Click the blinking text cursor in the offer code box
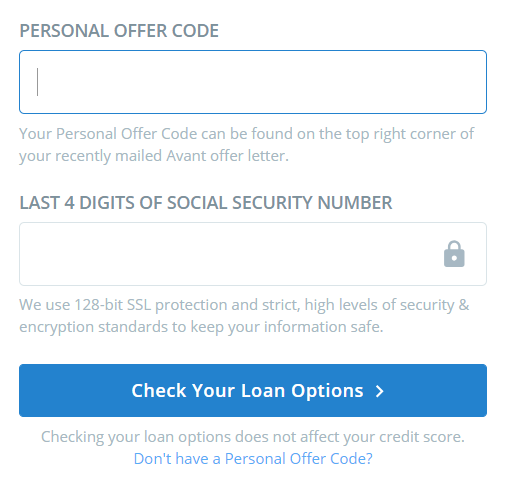 click(x=37, y=82)
